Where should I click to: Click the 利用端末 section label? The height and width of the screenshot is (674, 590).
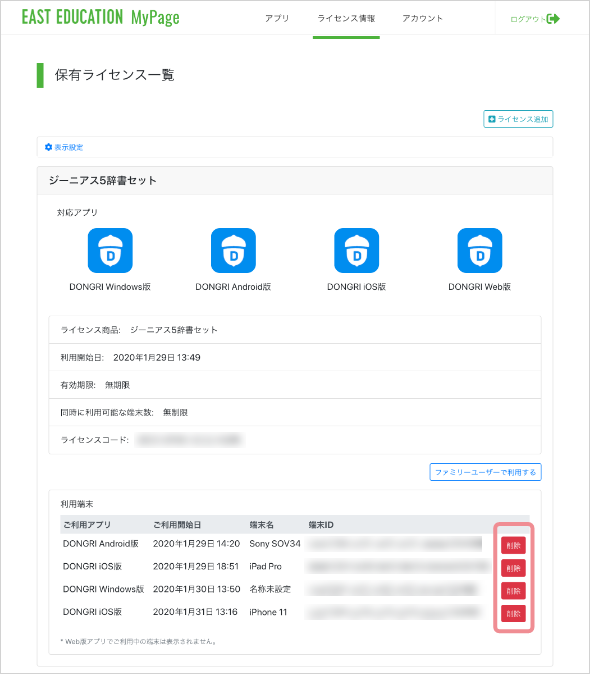pyautogui.click(x=76, y=504)
